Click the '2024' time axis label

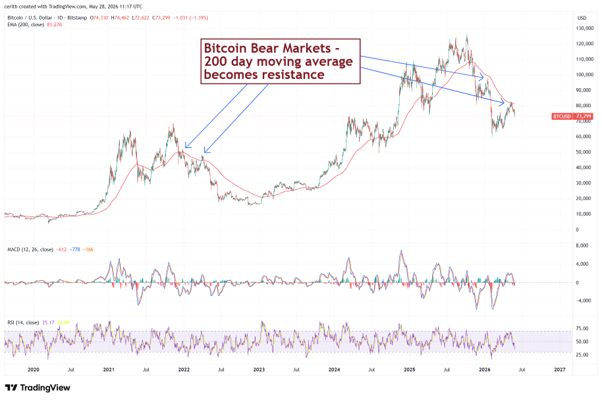coord(334,370)
